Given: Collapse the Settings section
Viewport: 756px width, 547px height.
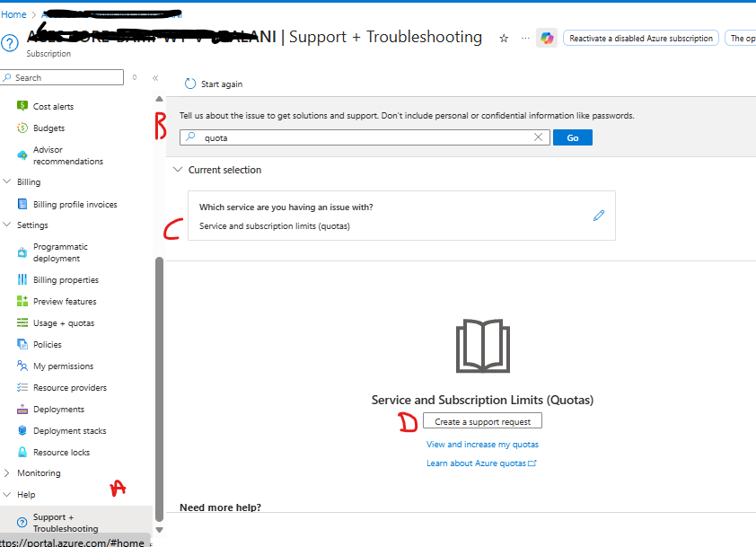Looking at the screenshot, I should tap(7, 225).
